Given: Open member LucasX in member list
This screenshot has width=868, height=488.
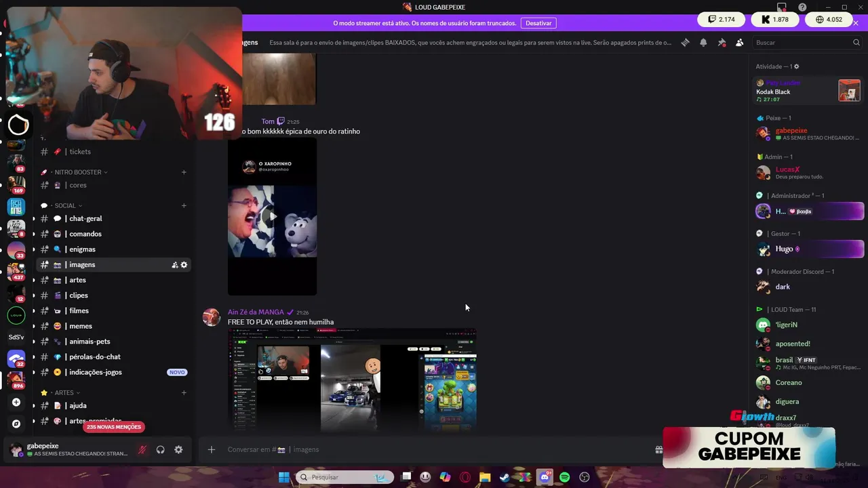Looking at the screenshot, I should click(808, 173).
